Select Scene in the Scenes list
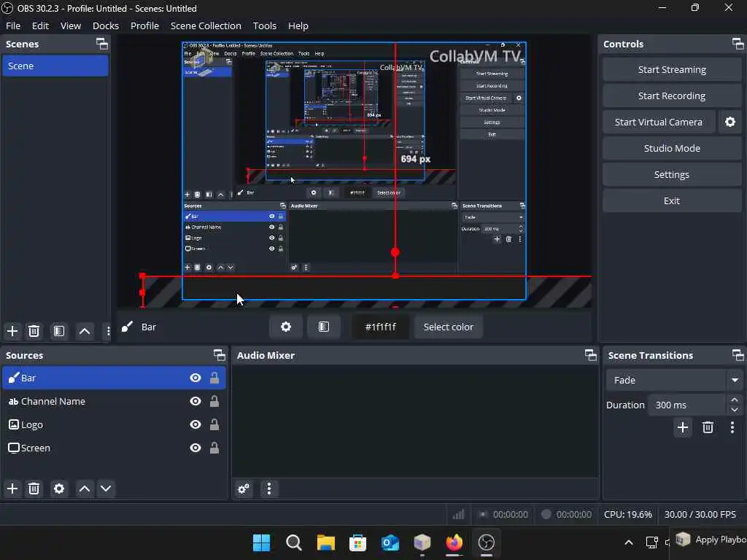Screen dimensions: 747x560 tap(55, 66)
